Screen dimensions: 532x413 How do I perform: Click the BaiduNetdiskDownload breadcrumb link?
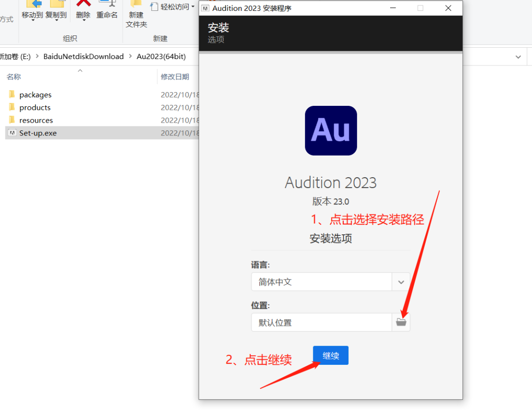tap(83, 56)
